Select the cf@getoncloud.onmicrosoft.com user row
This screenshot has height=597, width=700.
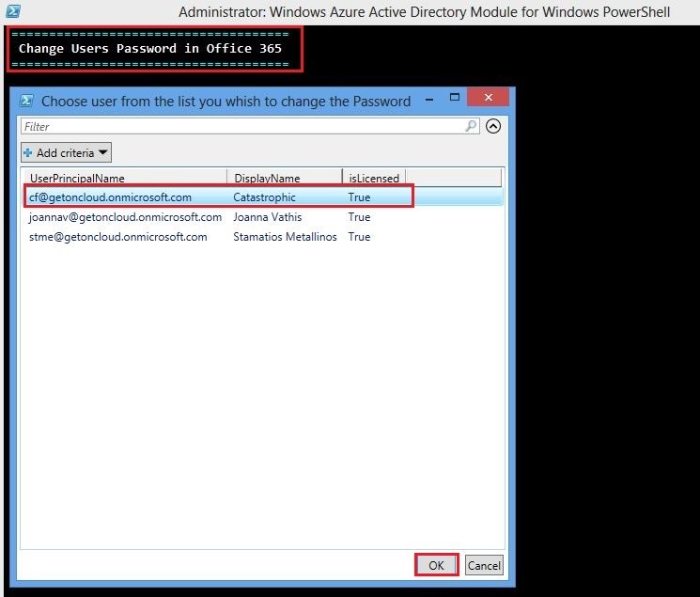tap(110, 197)
